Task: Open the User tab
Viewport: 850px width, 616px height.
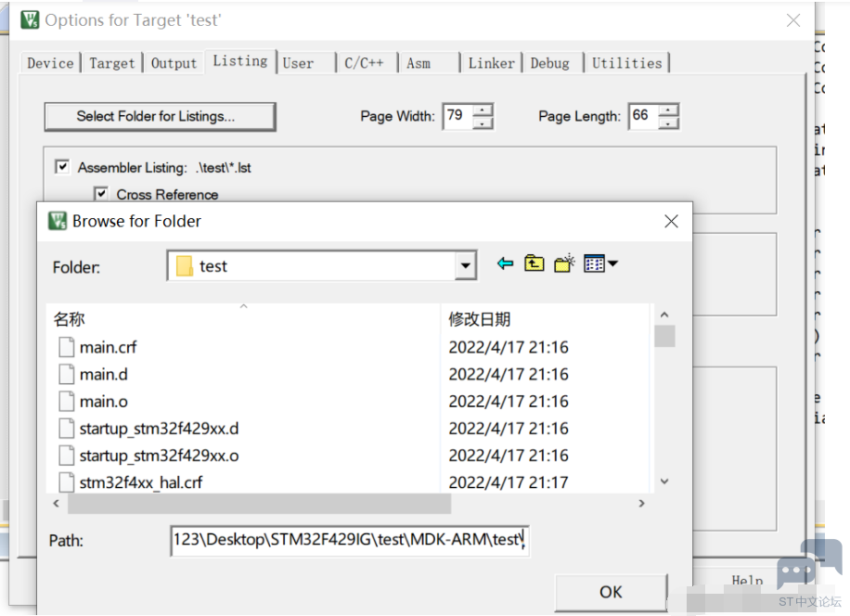Action: [x=307, y=63]
